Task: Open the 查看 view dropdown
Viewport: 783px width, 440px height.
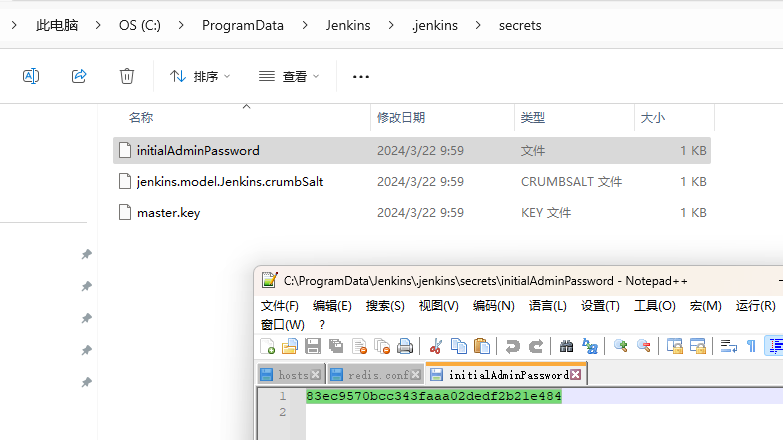Action: click(x=289, y=76)
